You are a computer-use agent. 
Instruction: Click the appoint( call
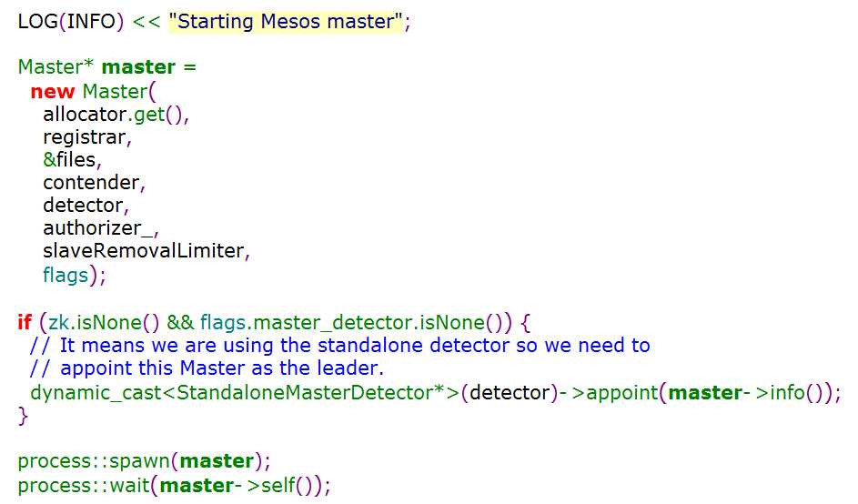627,393
